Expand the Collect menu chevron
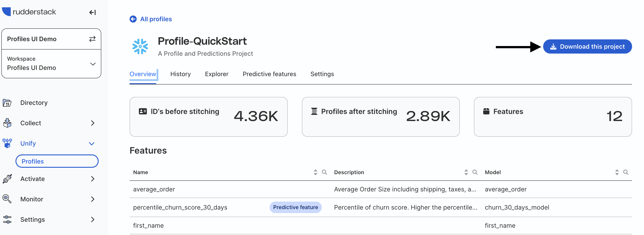 coord(92,123)
